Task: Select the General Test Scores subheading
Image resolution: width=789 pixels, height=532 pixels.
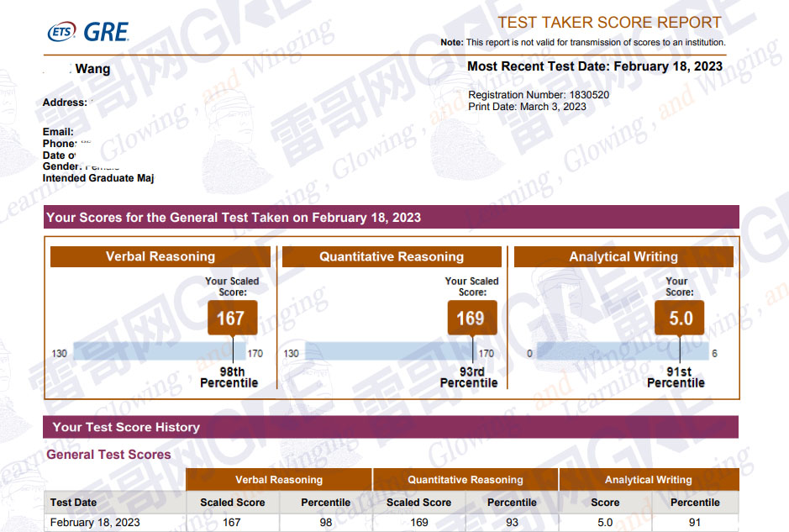Action: click(108, 455)
